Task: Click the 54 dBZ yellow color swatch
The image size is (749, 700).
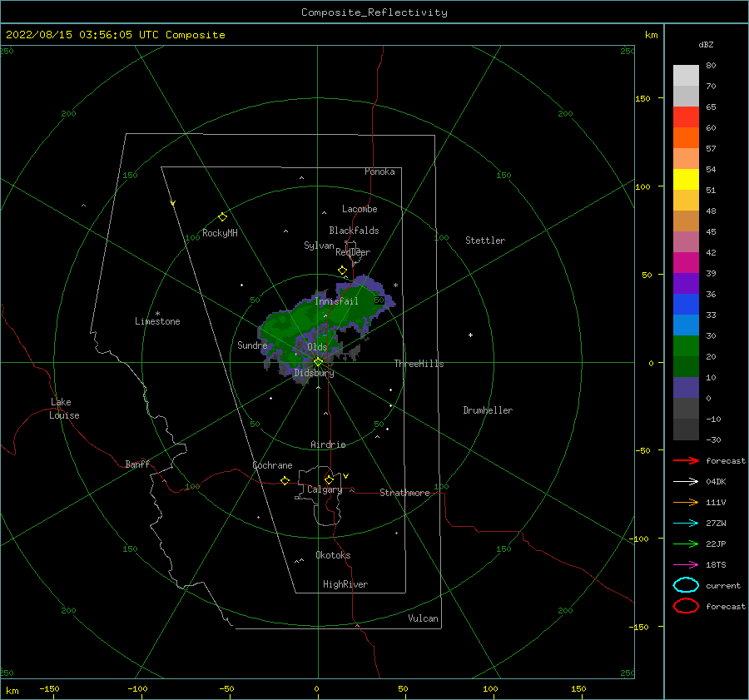Action: click(x=686, y=179)
